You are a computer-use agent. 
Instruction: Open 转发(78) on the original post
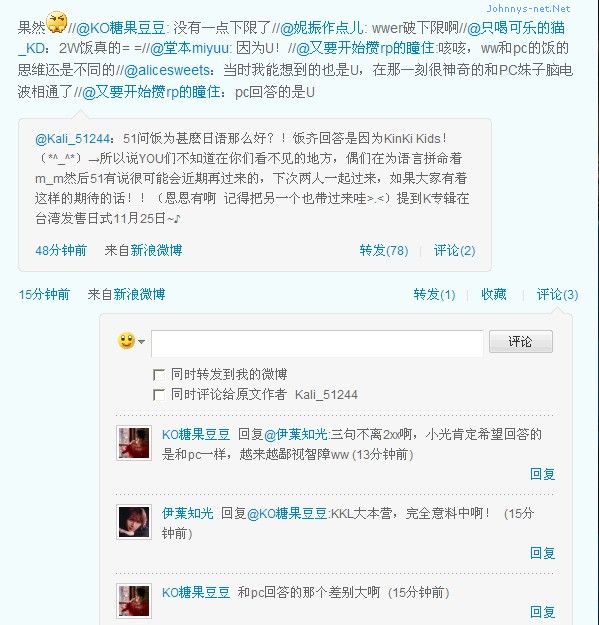(384, 250)
